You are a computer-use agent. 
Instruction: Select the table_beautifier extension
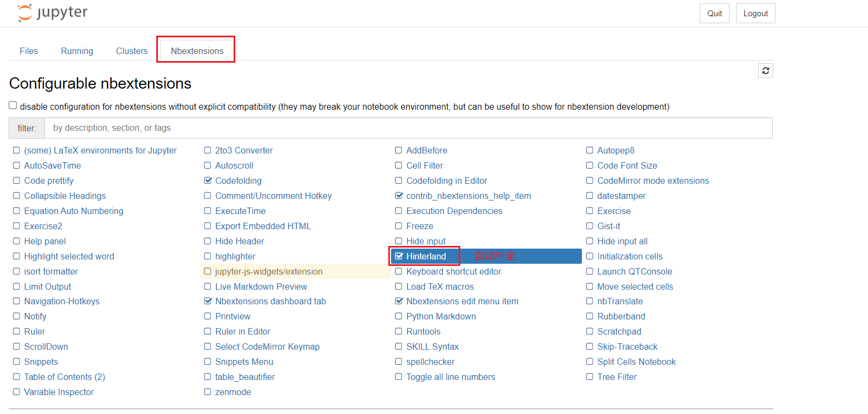(245, 377)
